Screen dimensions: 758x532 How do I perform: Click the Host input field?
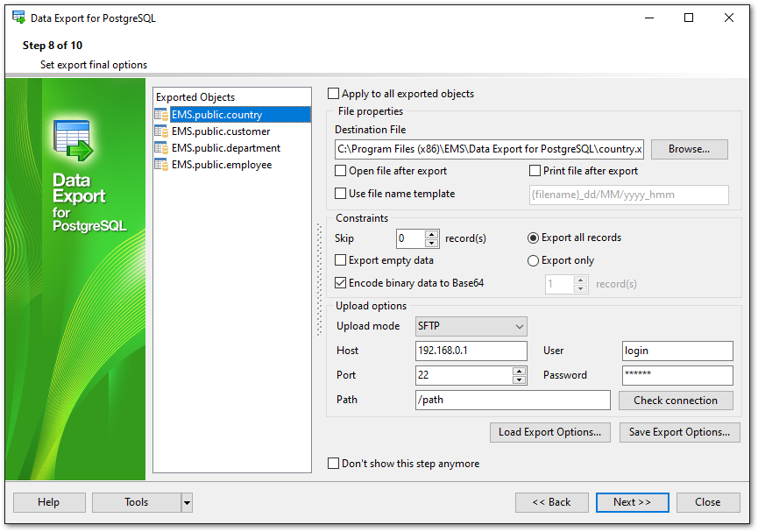click(471, 351)
